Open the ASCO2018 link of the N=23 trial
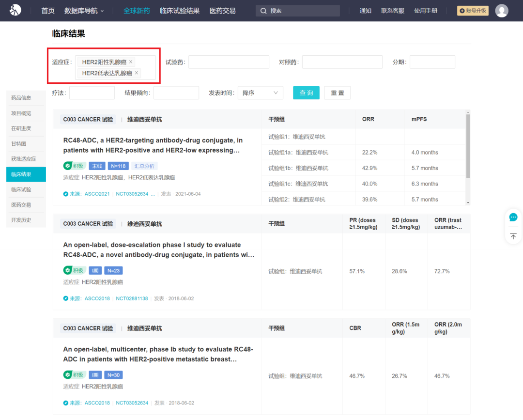Viewport: 523px width, 420px height. (x=97, y=298)
